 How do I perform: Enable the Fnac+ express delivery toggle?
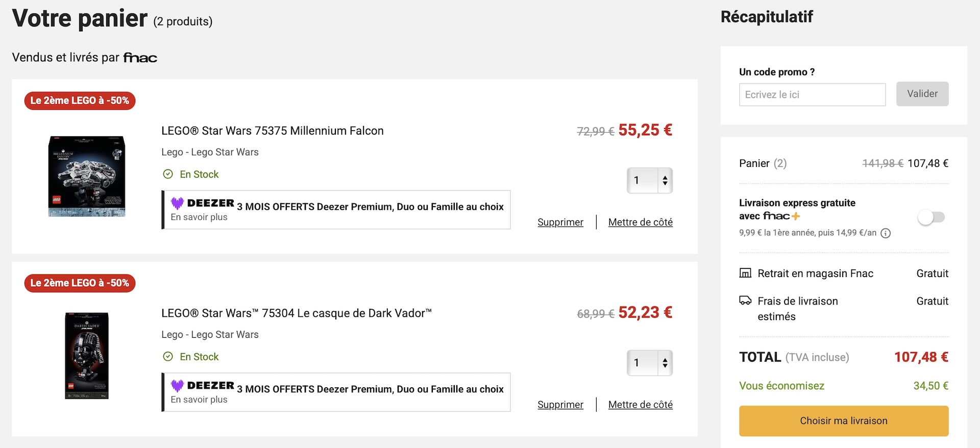pos(932,217)
